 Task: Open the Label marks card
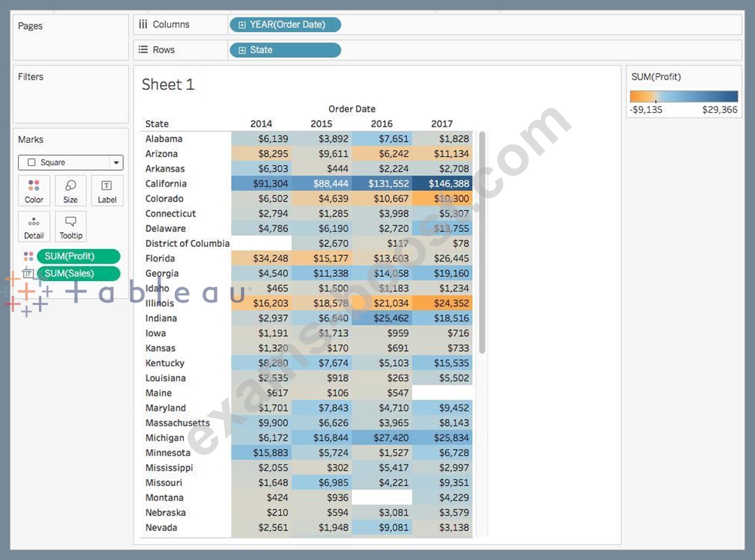(107, 191)
